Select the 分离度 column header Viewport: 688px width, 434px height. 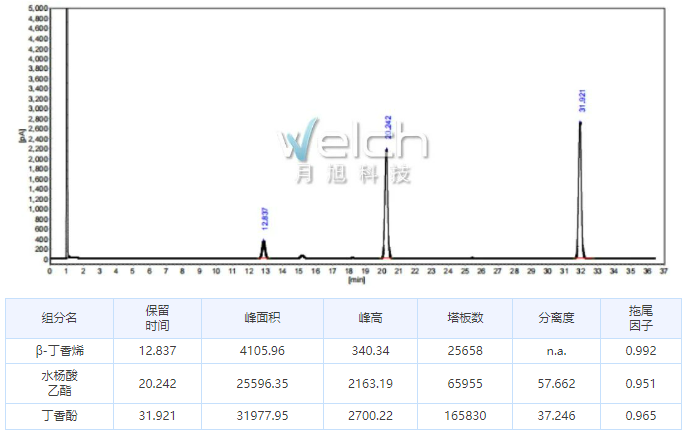point(556,318)
